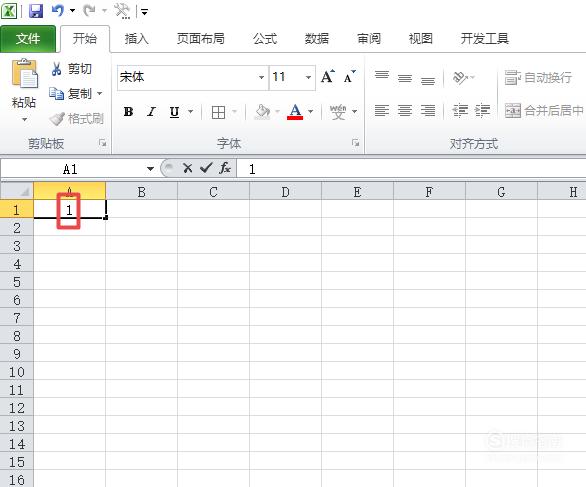Toggle underline formatting

(174, 111)
